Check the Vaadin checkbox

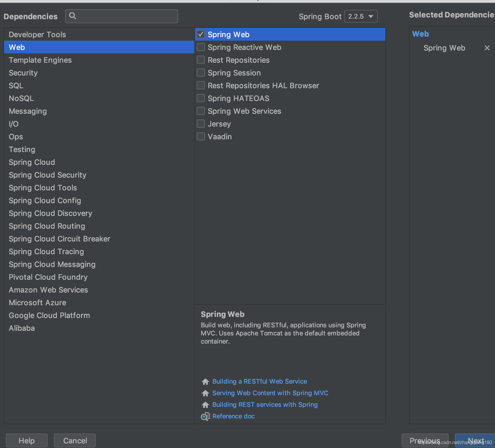[x=201, y=136]
